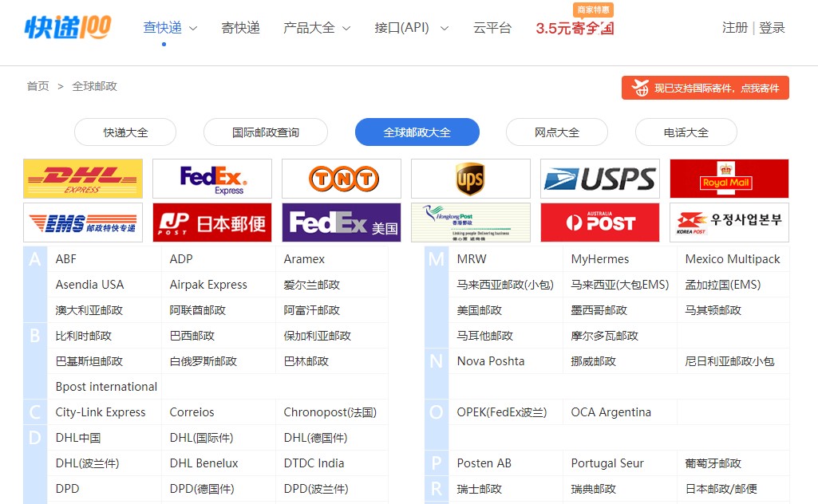Open the 爱尔兰邮政 entry
Image resolution: width=818 pixels, height=504 pixels.
[311, 285]
